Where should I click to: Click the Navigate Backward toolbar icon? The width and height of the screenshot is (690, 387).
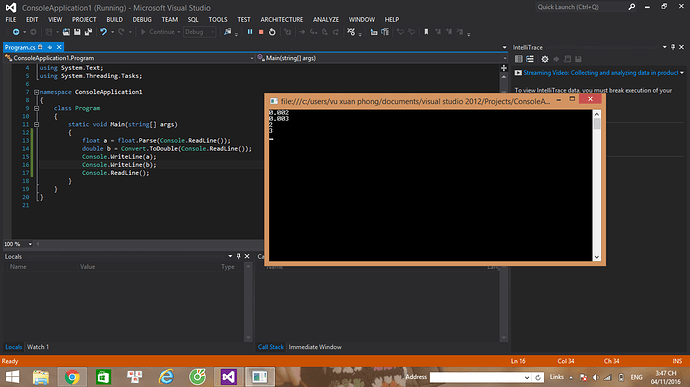click(16, 32)
